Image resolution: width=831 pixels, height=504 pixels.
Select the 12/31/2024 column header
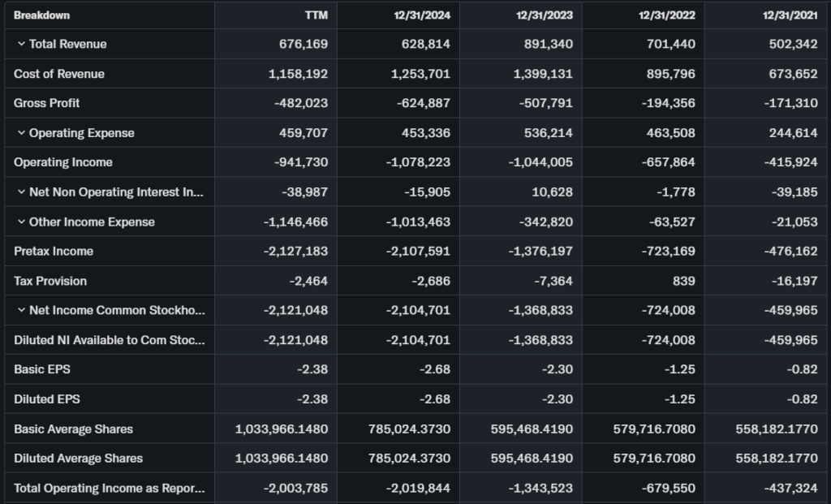pyautogui.click(x=422, y=15)
